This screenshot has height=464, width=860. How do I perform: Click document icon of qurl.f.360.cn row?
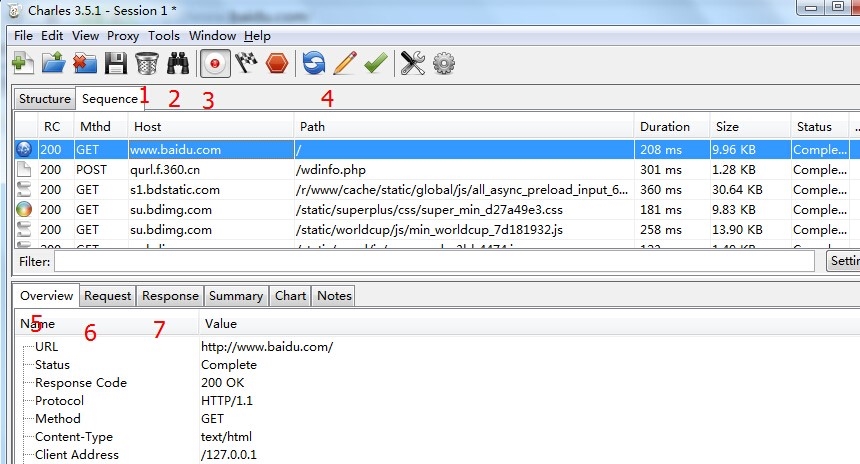[24, 169]
